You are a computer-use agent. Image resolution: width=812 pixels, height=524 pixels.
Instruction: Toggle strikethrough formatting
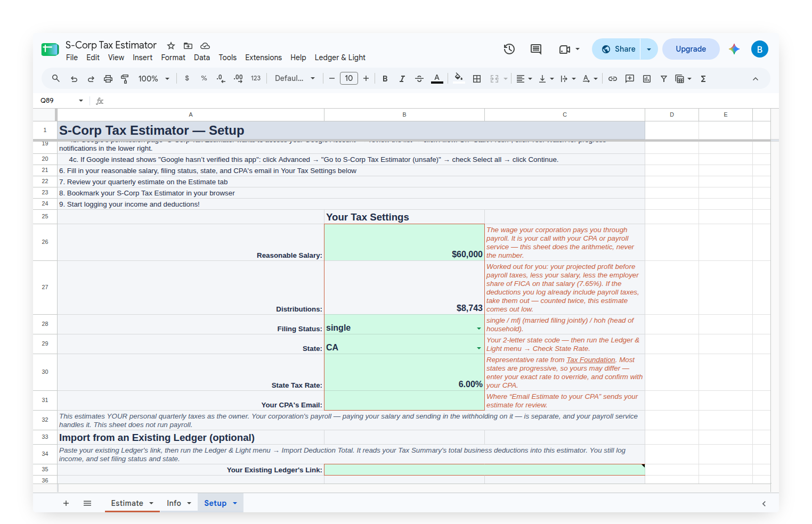point(419,79)
